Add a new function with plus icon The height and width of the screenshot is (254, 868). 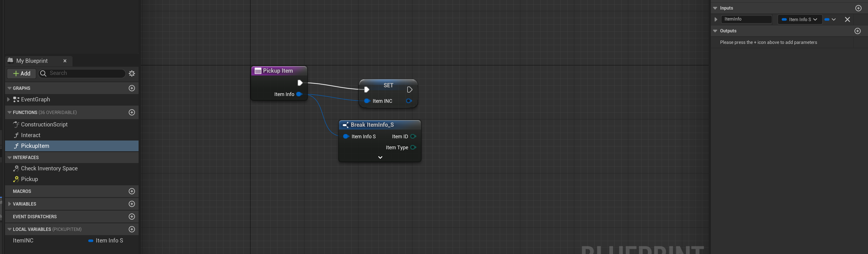tap(132, 112)
